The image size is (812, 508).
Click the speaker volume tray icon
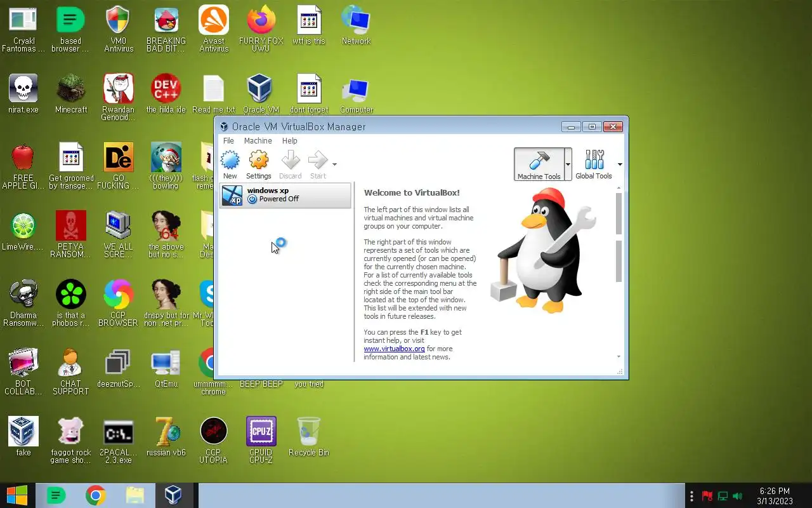coord(737,496)
